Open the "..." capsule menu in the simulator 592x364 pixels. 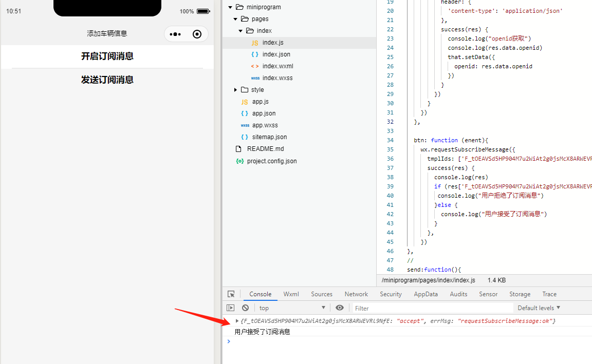point(175,33)
